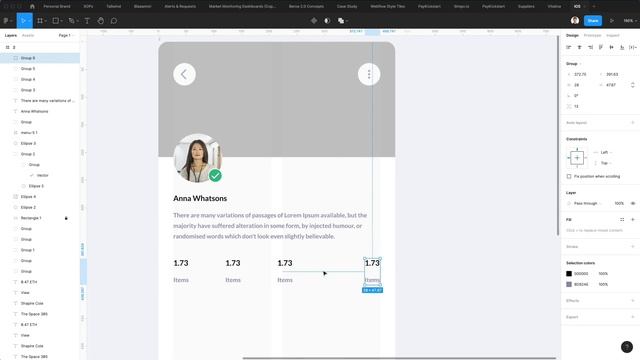The image size is (640, 360).
Task: Click the X position input field
Action: 580,74
